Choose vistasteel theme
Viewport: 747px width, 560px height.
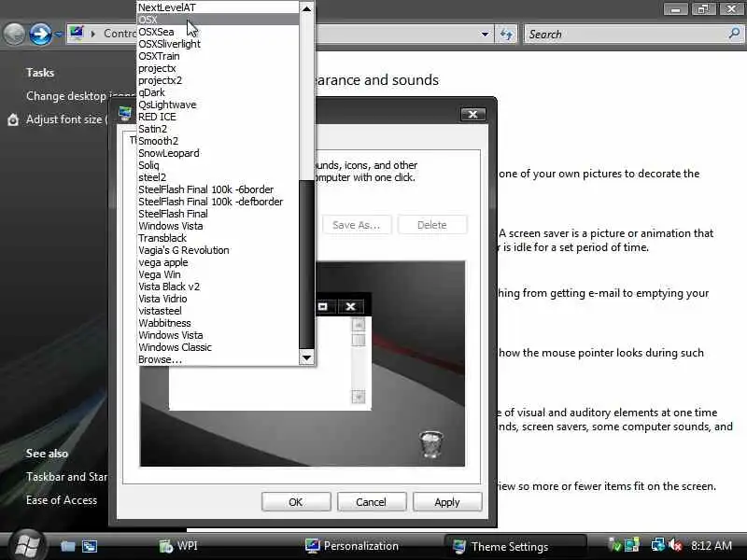pos(218,311)
